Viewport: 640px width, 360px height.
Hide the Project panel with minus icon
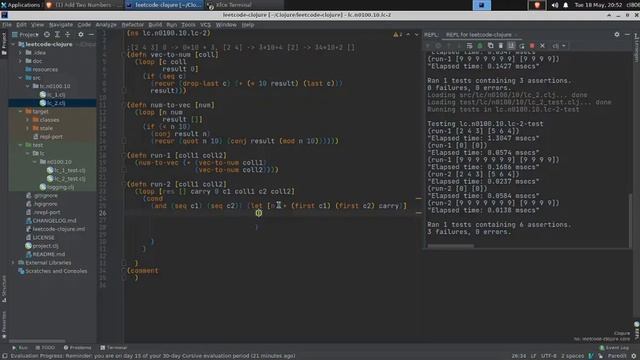(91, 35)
